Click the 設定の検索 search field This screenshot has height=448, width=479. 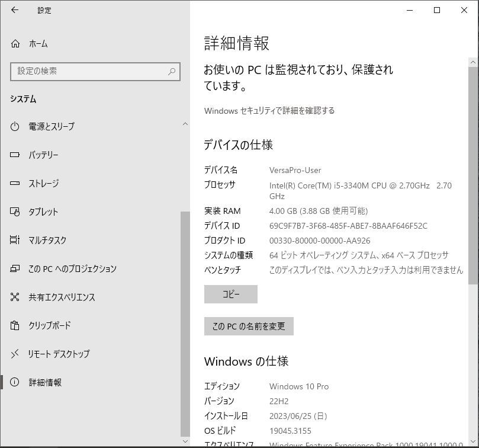coord(89,71)
